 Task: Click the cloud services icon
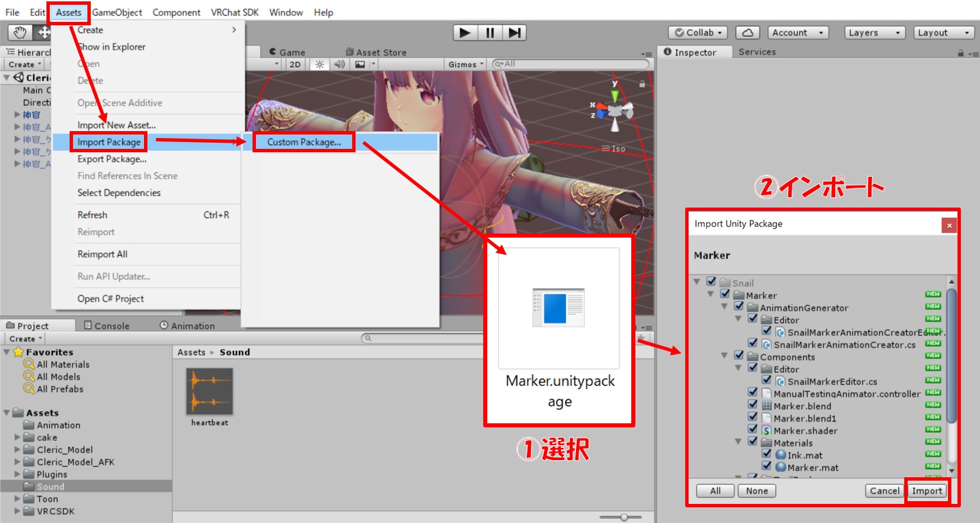click(748, 33)
